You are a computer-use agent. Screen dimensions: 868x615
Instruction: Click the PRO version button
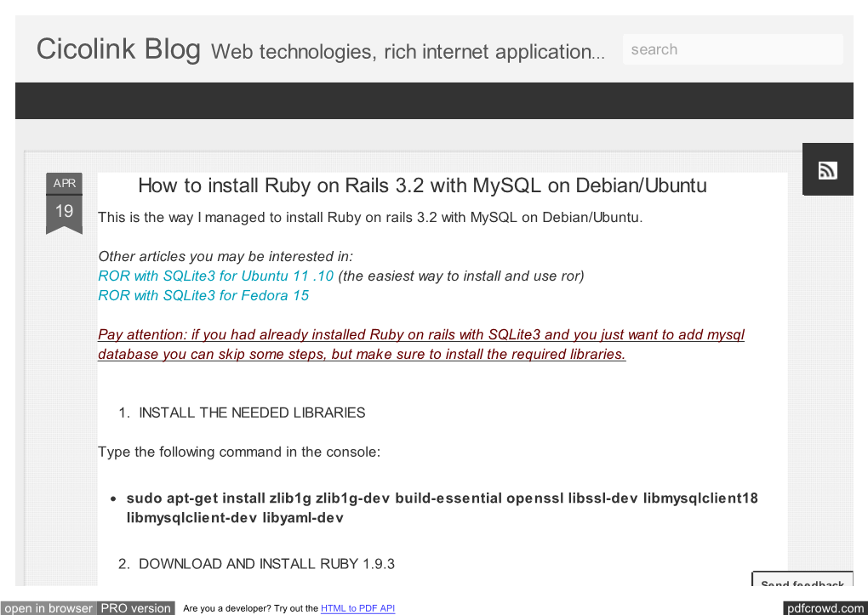click(x=136, y=608)
